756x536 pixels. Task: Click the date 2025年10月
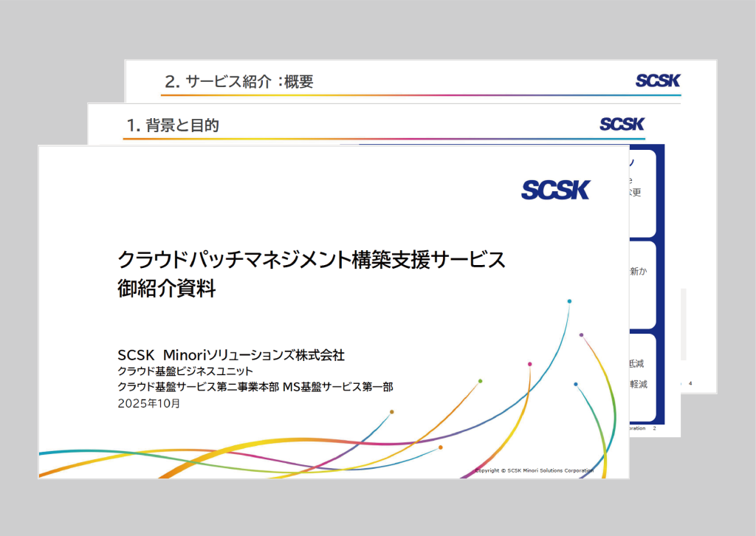(x=148, y=403)
